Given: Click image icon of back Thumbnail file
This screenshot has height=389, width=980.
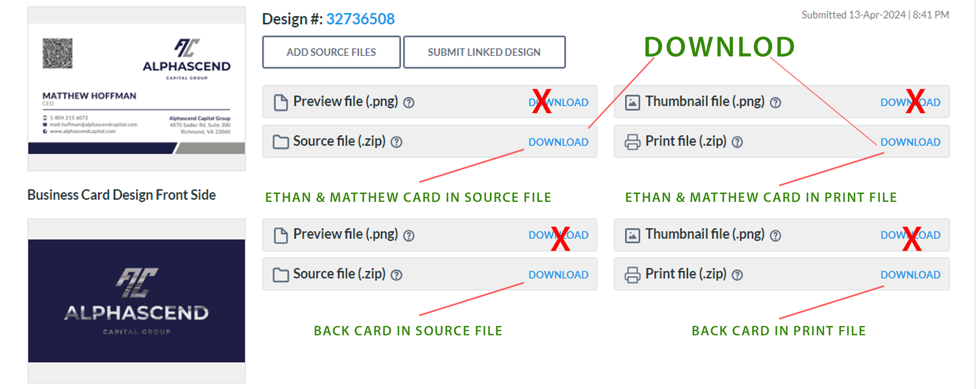Looking at the screenshot, I should tap(632, 236).
